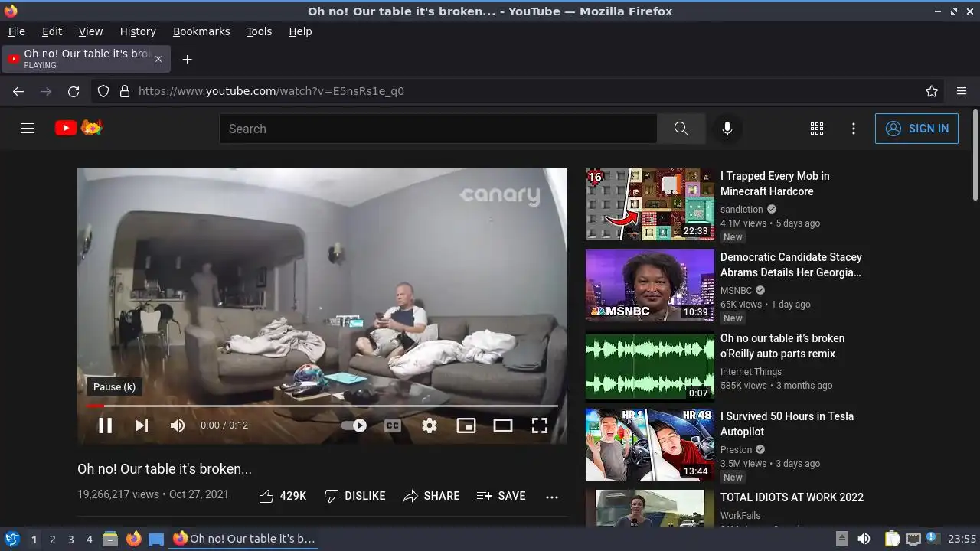Open the Edit menu
980x551 pixels.
tap(52, 31)
